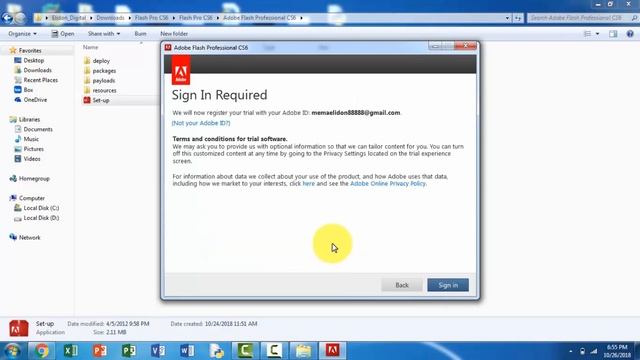
Task: Click Open in the Explorer toolbar
Action: 63,33
